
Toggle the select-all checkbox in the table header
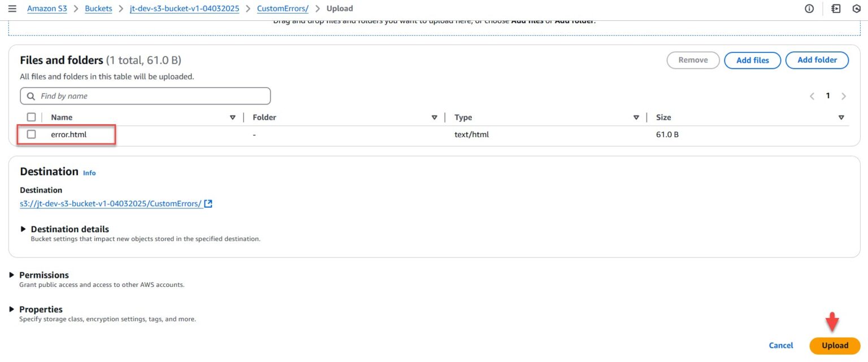[x=31, y=117]
